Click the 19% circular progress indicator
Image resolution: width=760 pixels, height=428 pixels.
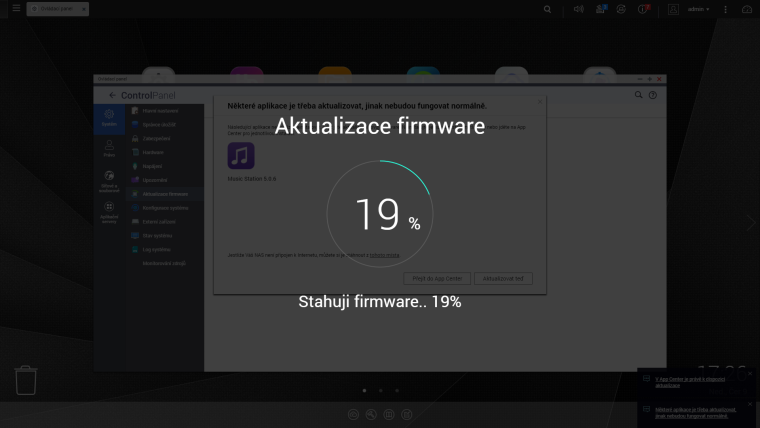(380, 214)
